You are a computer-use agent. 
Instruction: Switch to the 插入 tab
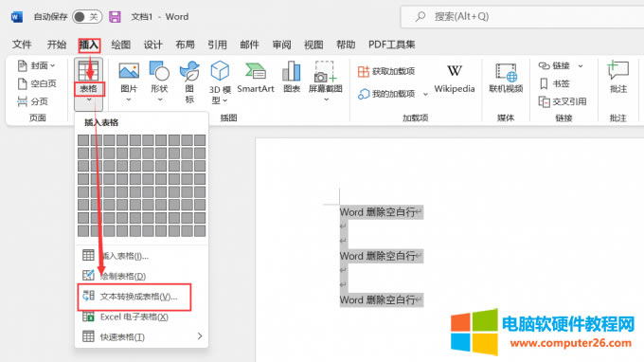point(89,45)
